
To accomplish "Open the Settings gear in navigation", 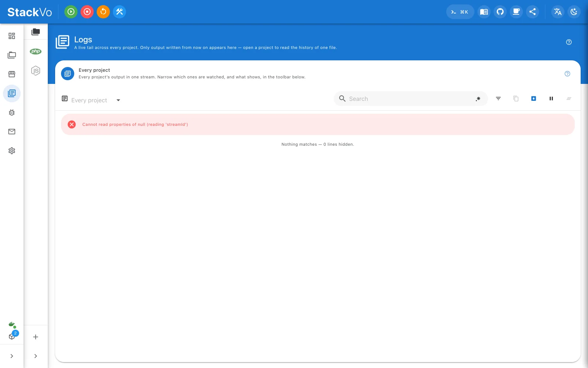I will (x=12, y=151).
